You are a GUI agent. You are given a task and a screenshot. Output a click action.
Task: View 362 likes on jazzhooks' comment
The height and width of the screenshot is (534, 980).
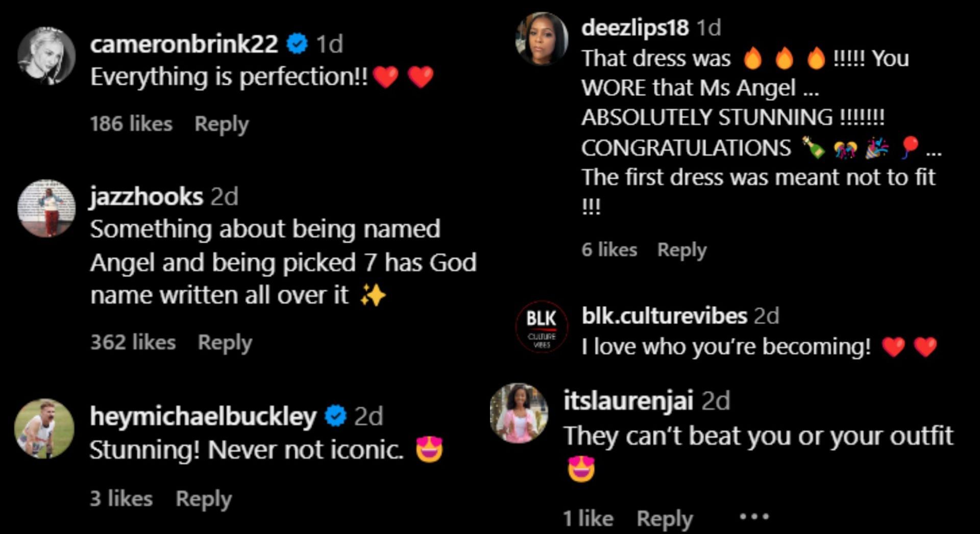pyautogui.click(x=133, y=342)
